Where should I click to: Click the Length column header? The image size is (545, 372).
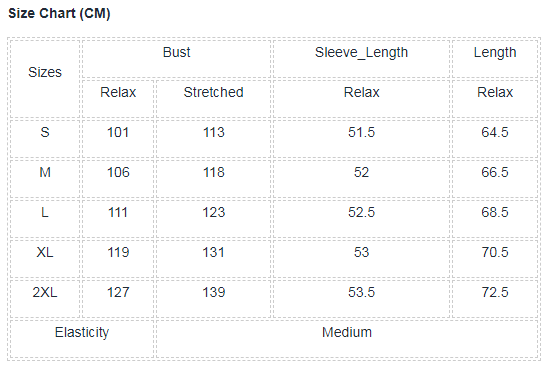(495, 52)
